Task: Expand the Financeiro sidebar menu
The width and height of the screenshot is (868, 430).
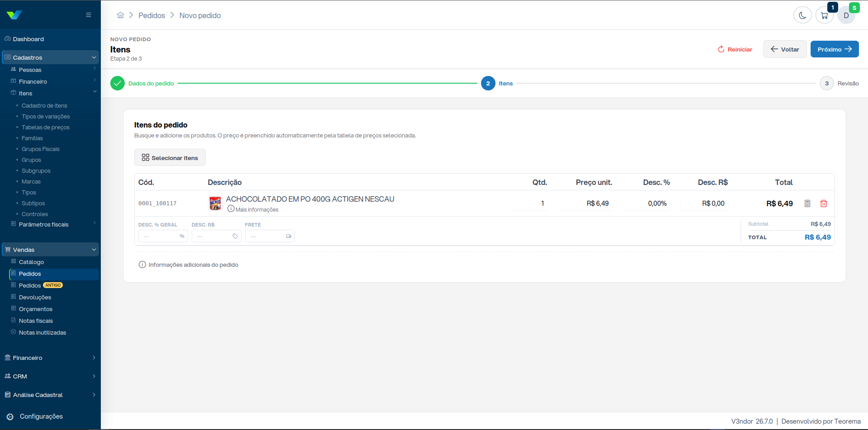Action: (x=50, y=358)
